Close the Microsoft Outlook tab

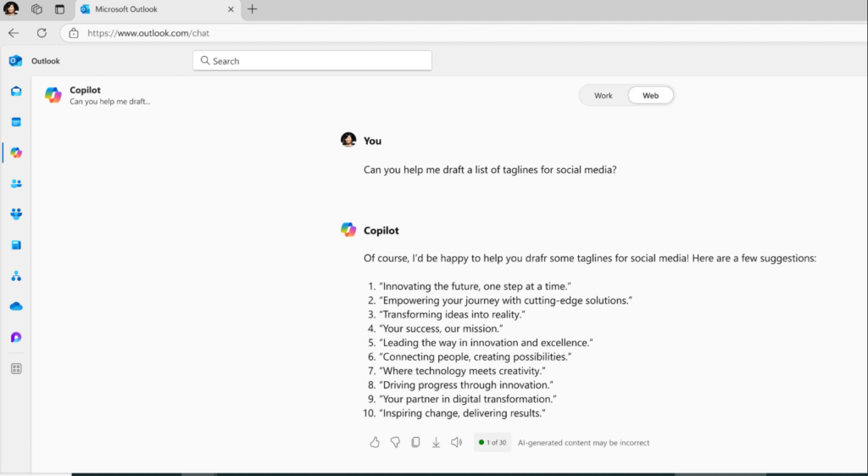tap(231, 8)
